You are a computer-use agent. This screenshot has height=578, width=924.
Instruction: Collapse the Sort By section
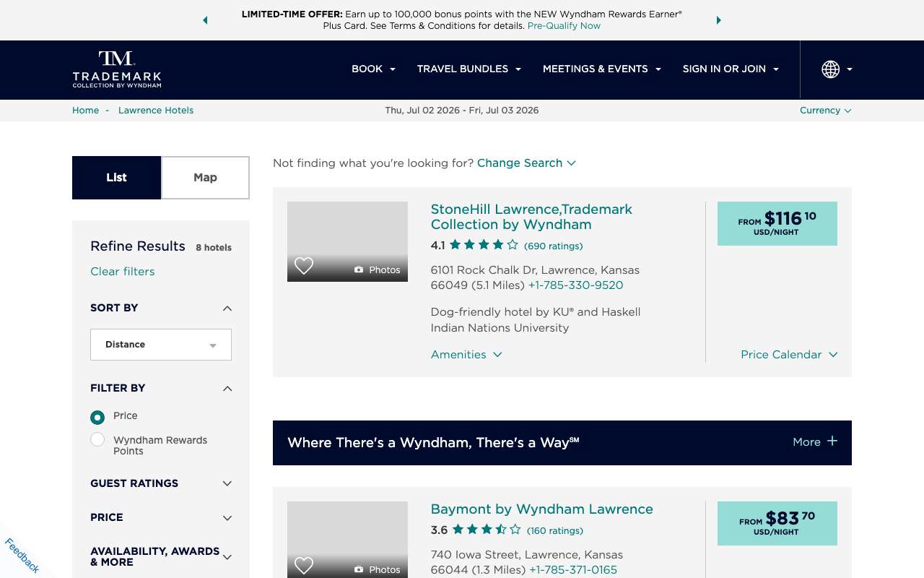pyautogui.click(x=227, y=309)
